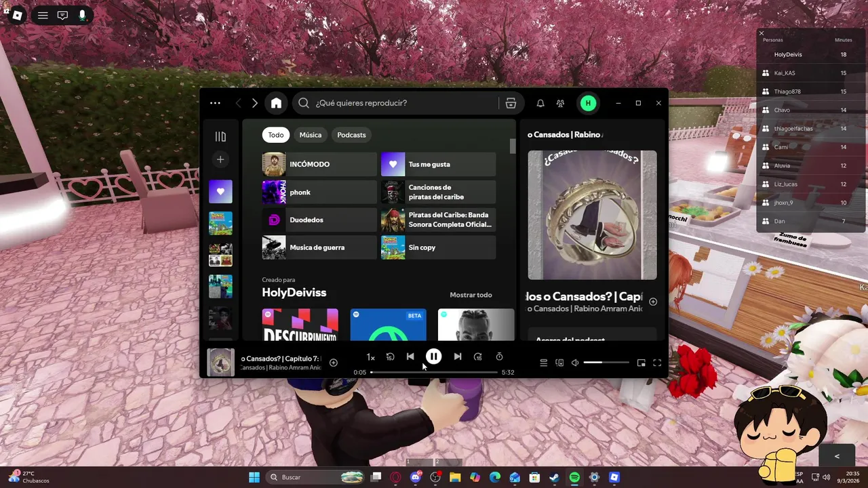
Task: Open the BETA labeled playlist card
Action: [388, 325]
